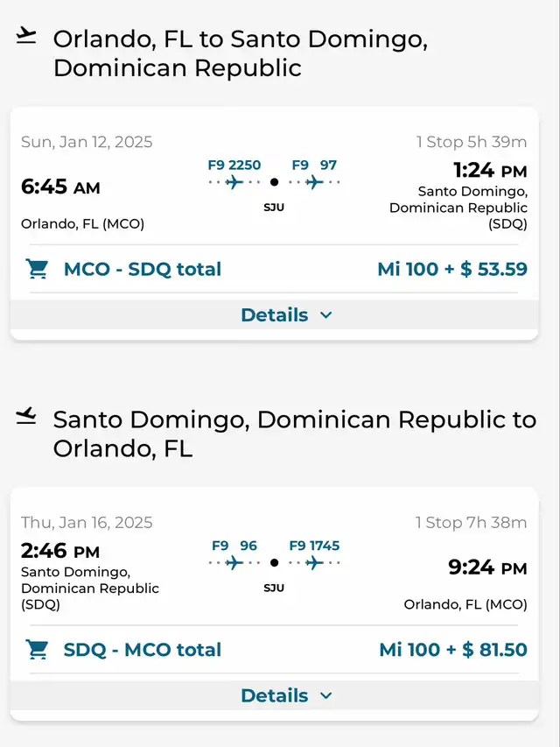Click the plane icon next to F9 97
This screenshot has width=560, height=747.
314,182
